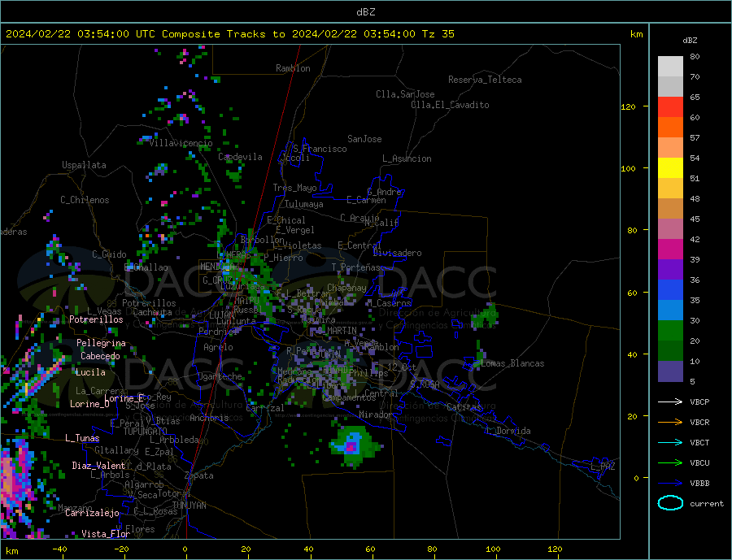
Task: Click the 'Diaz_Valent' map label
Action: coord(98,466)
